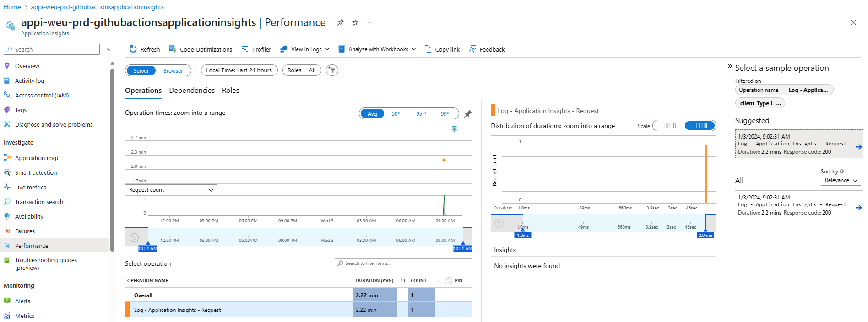Image resolution: width=868 pixels, height=322 pixels.
Task: Open Activity log in the sidebar
Action: (30, 80)
